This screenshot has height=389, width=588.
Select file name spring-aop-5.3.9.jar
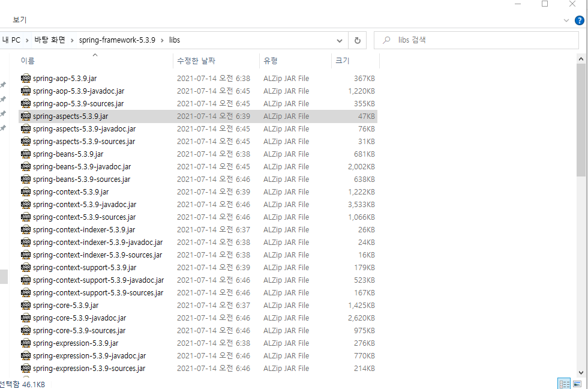[65, 79]
